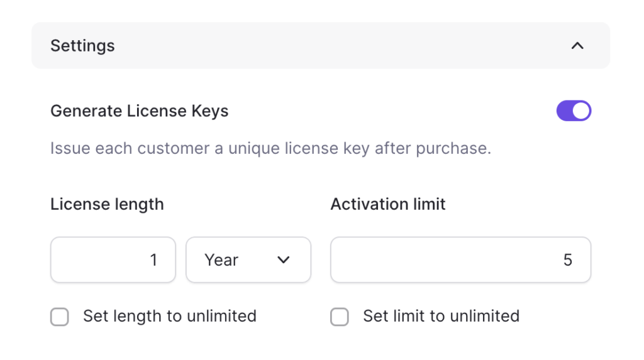Click the 'Set length to unlimited' label
This screenshot has height=360, width=644.
click(170, 316)
